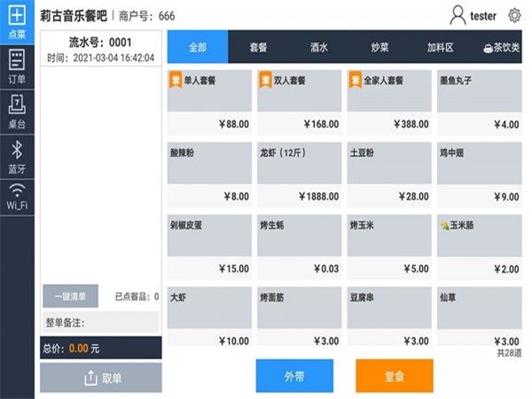Click the 整单备注 order note field
This screenshot has height=399, width=532.
click(101, 322)
